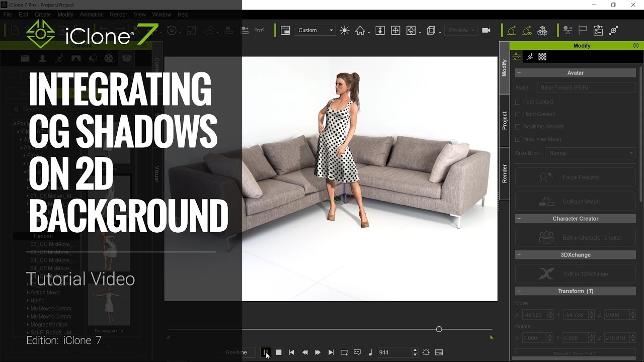Screen dimensions: 644x362
Task: Open the Animation menu
Action: pyautogui.click(x=92, y=15)
